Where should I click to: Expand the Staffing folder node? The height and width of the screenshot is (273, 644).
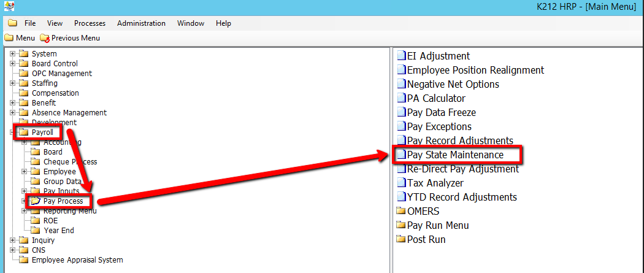point(12,83)
